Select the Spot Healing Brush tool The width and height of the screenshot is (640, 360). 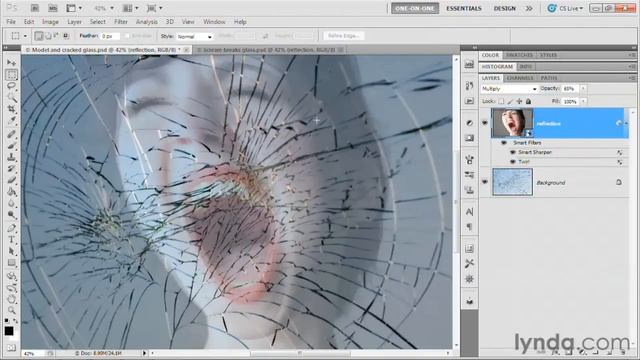11,134
